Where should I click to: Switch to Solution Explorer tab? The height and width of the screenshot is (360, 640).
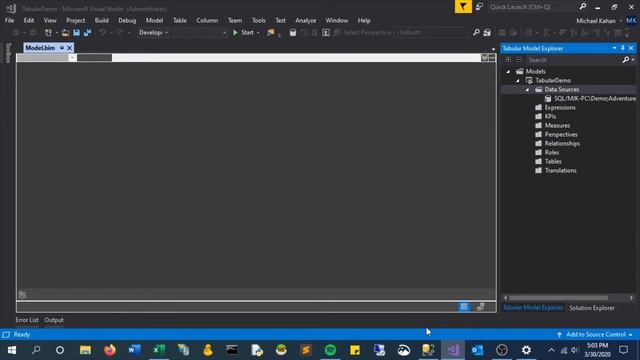[x=592, y=308]
